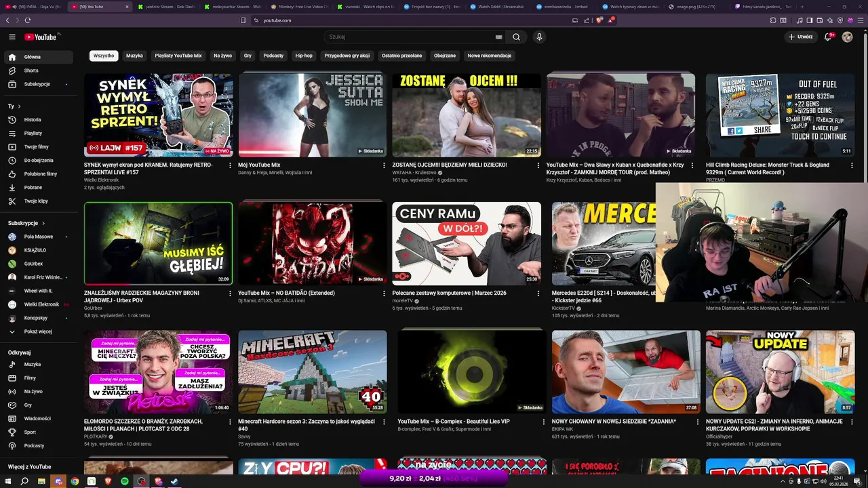Start voice search with the microphone icon
868x488 pixels.
(x=539, y=37)
